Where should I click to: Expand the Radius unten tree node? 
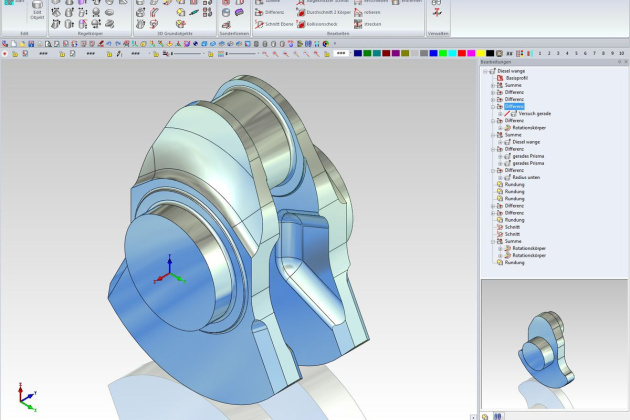click(x=499, y=177)
